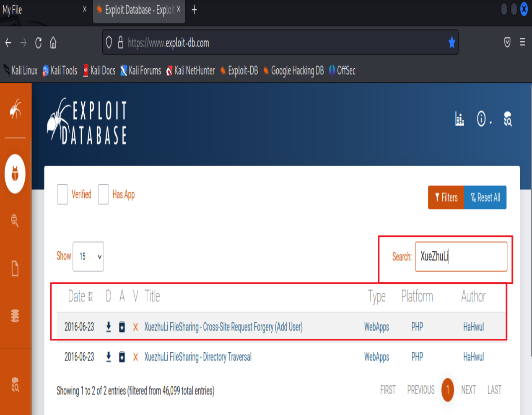Close the My File tab

click(x=85, y=9)
